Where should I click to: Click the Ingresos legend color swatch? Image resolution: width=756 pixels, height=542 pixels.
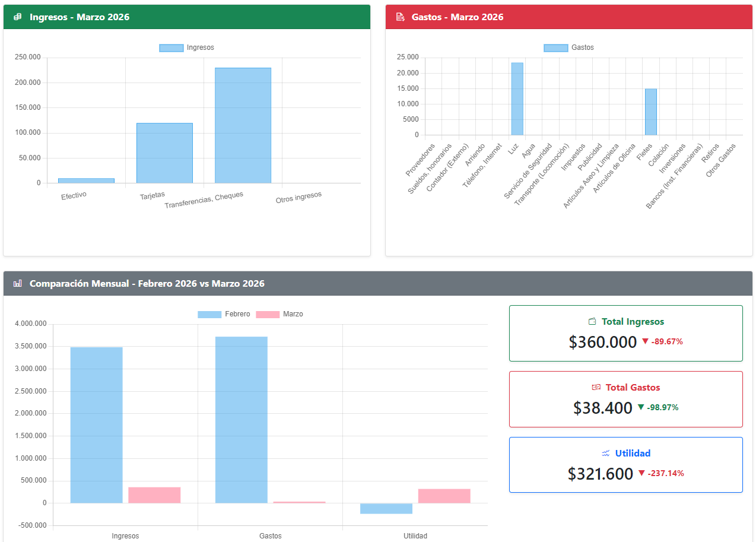click(x=171, y=48)
